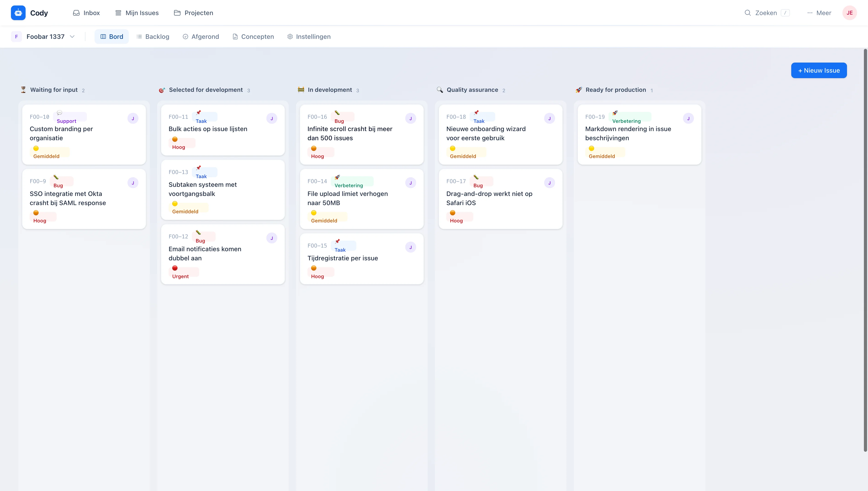The height and width of the screenshot is (491, 868).
Task: Click the rocket icon beside Ready for production
Action: point(579,90)
